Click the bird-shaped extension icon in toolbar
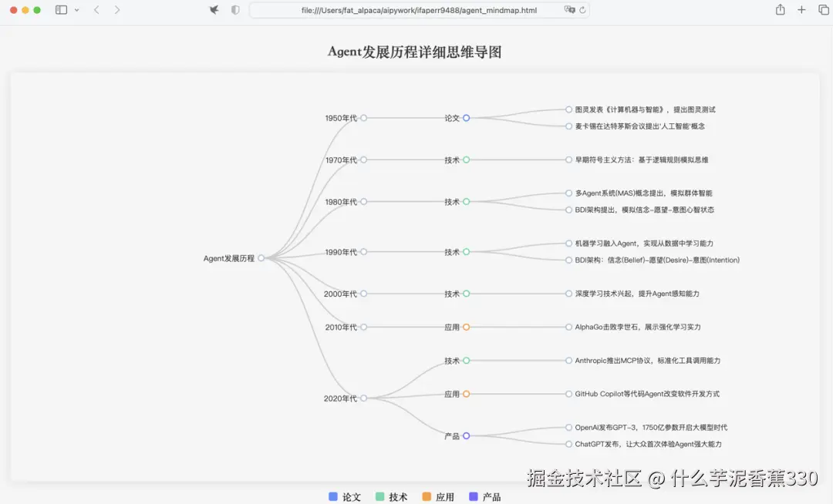Screen dimensions: 833x504 point(214,11)
